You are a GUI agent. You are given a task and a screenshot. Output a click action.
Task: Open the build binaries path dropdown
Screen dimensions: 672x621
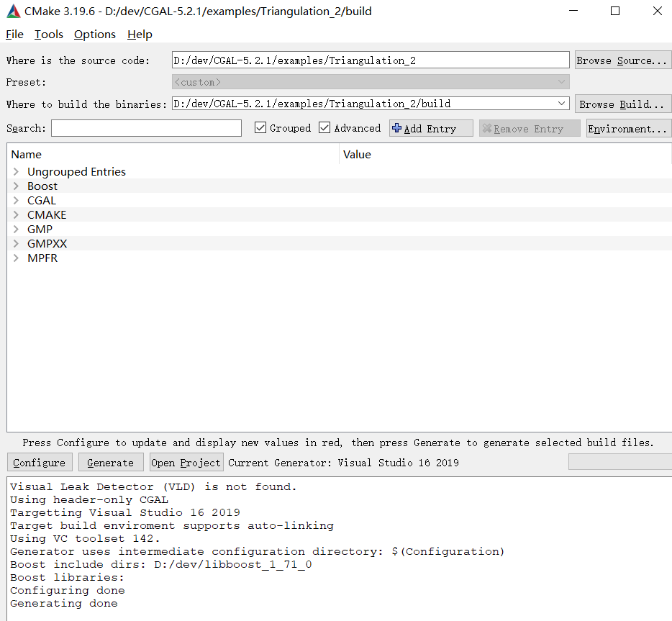pyautogui.click(x=561, y=103)
